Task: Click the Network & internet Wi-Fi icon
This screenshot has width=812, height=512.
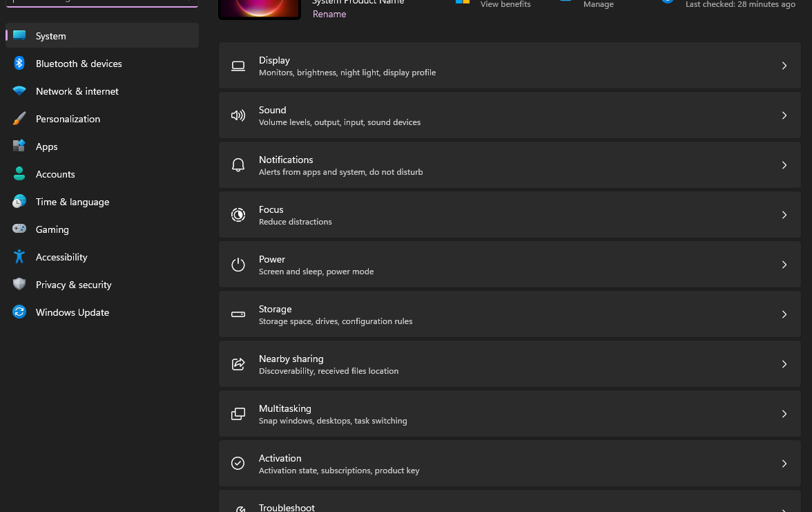Action: tap(19, 91)
